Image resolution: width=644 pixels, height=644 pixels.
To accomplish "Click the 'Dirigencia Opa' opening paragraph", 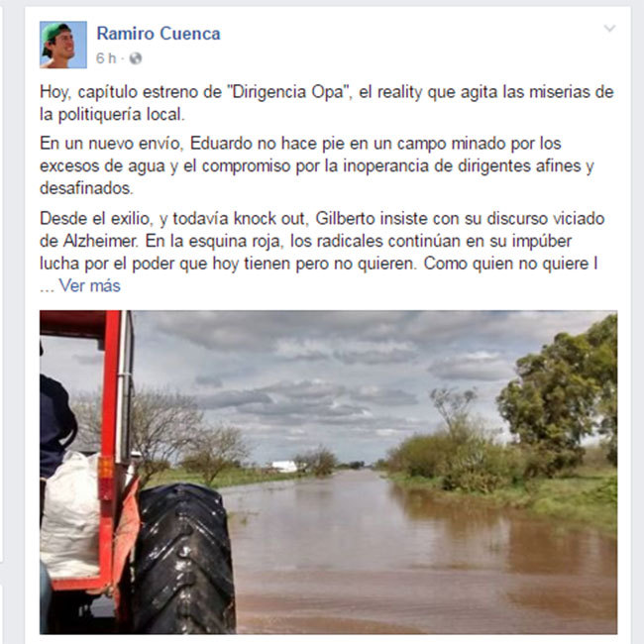I will click(x=327, y=103).
